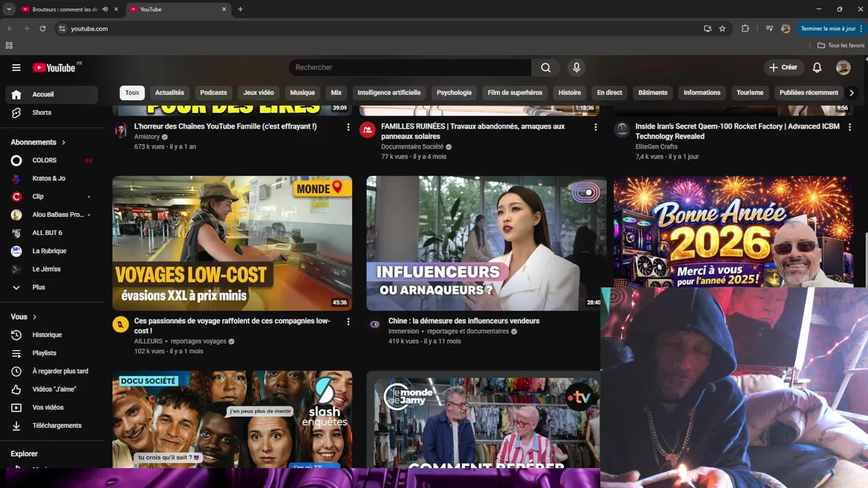Select the Podcasts filter chip
Image resolution: width=868 pixels, height=488 pixels.
tap(214, 93)
